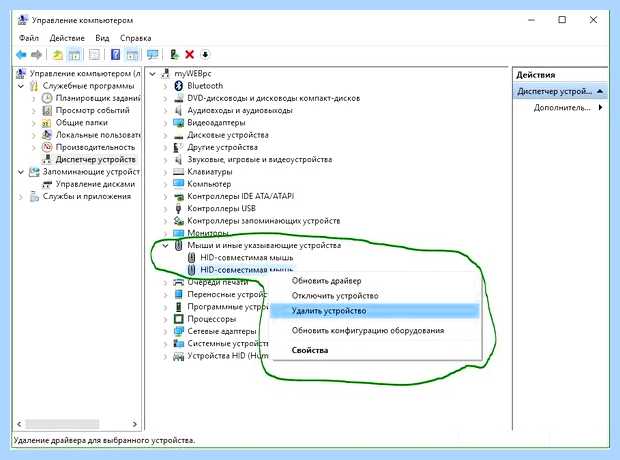Click the Show/Hide console tree toolbar icon

tap(74, 55)
